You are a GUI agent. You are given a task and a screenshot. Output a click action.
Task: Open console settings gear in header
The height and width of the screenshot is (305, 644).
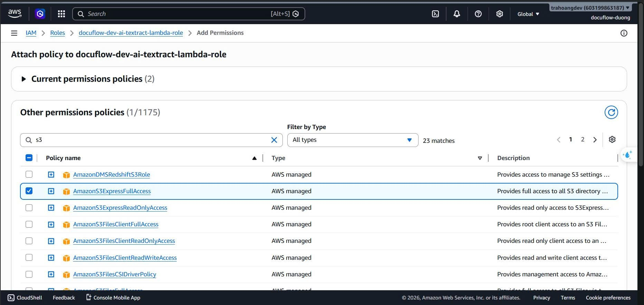click(x=500, y=14)
